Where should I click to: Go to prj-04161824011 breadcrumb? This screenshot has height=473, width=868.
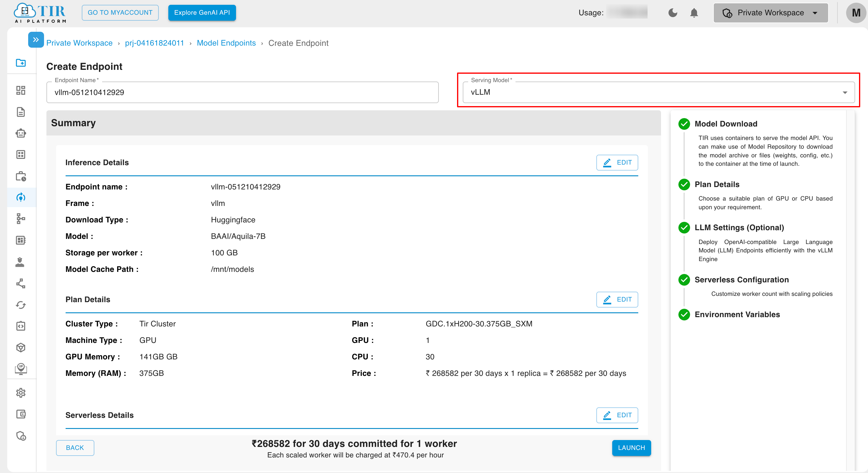[x=154, y=43]
